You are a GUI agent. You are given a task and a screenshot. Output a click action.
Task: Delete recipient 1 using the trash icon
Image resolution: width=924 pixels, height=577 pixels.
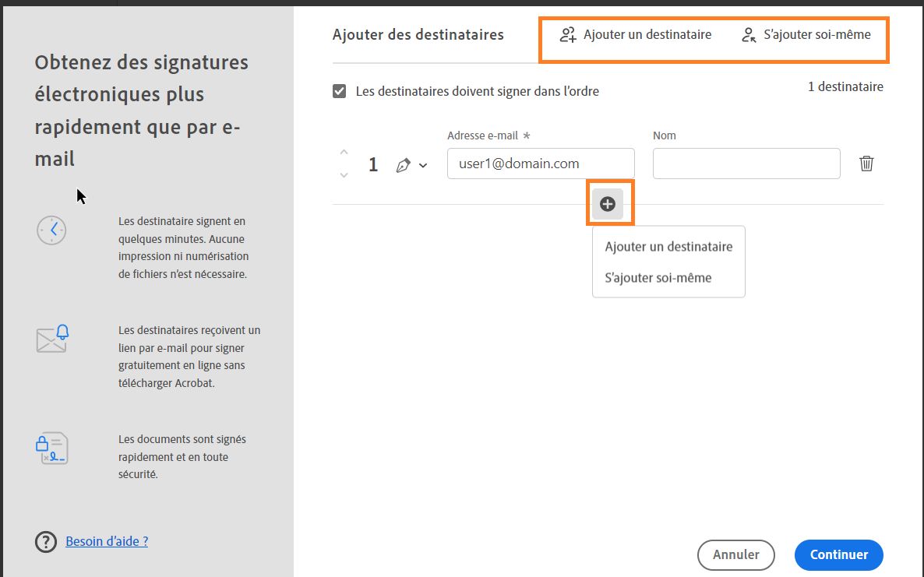866,164
